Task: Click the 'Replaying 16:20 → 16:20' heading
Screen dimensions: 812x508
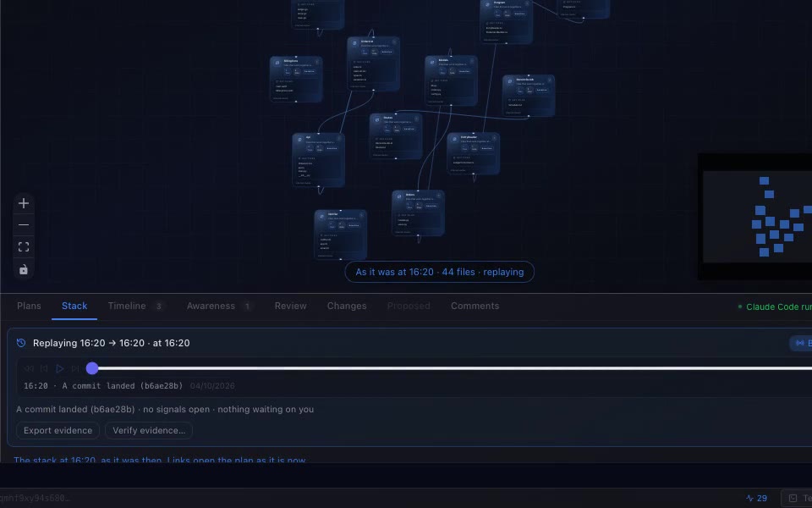Action: [x=112, y=343]
